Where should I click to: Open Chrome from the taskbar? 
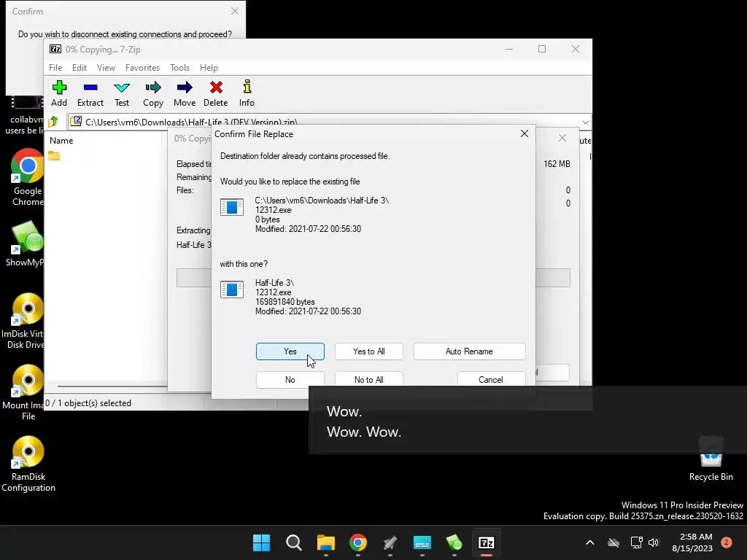click(357, 542)
